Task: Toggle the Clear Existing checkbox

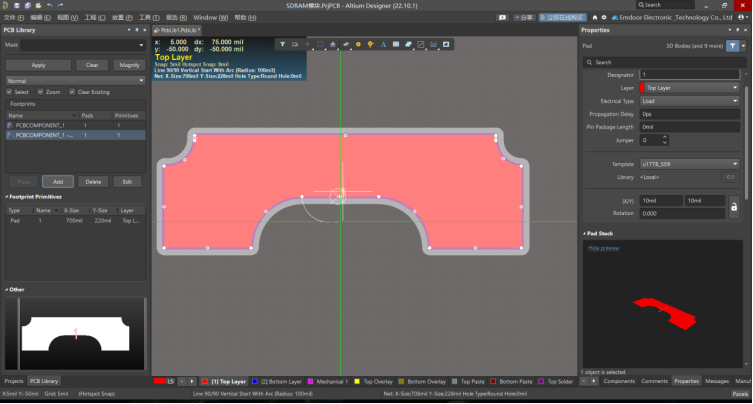Action: tap(71, 92)
